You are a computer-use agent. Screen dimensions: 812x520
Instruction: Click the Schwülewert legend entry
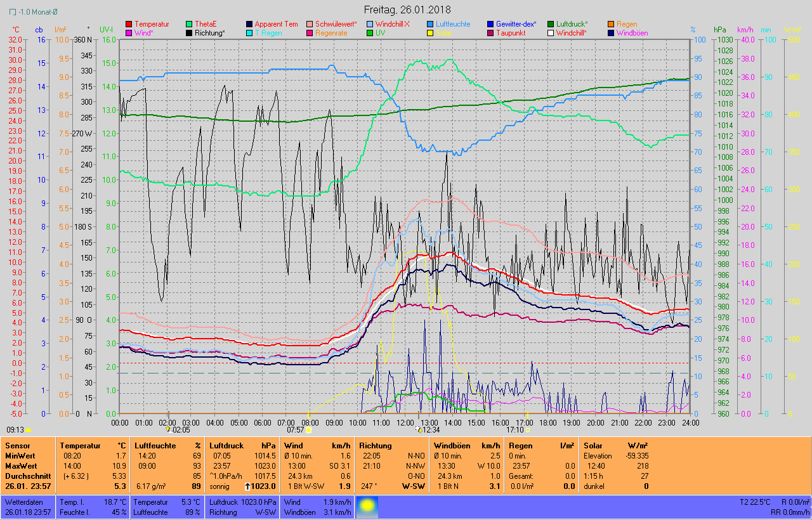click(336, 24)
